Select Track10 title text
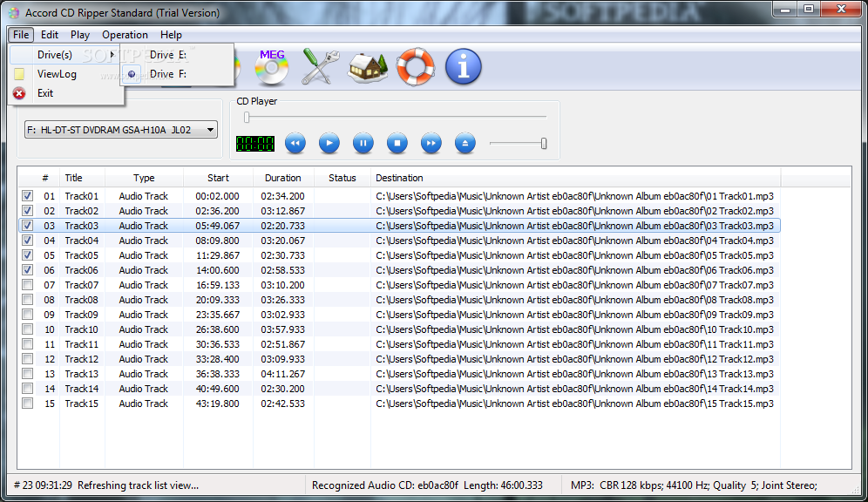Image resolution: width=868 pixels, height=502 pixels. click(81, 329)
